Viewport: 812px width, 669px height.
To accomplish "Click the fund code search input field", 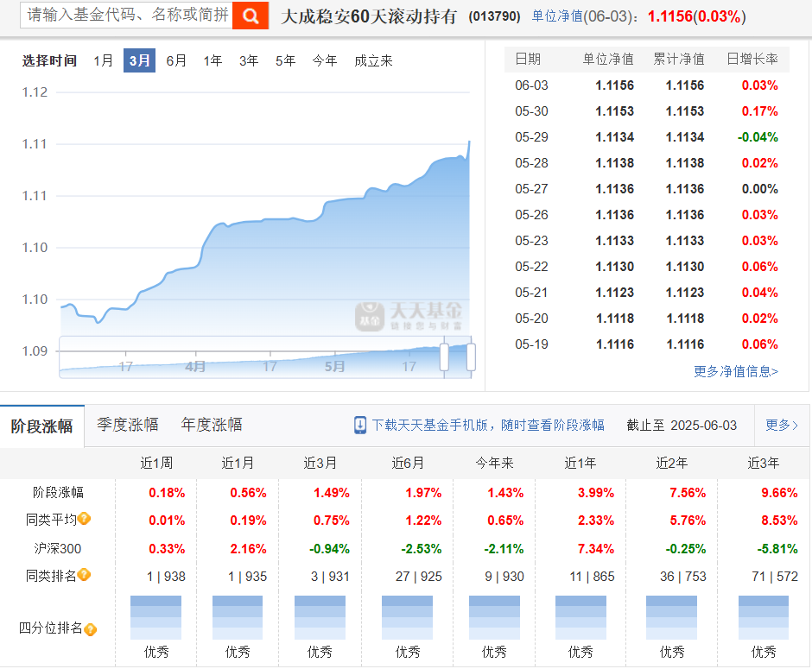I will click(126, 15).
